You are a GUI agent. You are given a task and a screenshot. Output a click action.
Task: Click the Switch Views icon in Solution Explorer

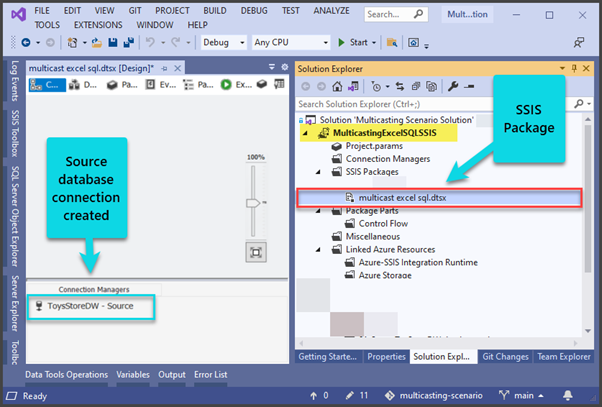(353, 87)
